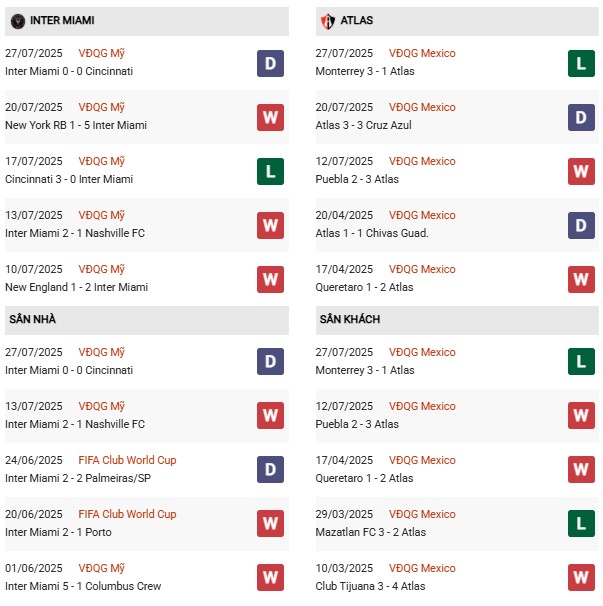Click the Atlas club crest icon
The image size is (603, 606).
327,21
